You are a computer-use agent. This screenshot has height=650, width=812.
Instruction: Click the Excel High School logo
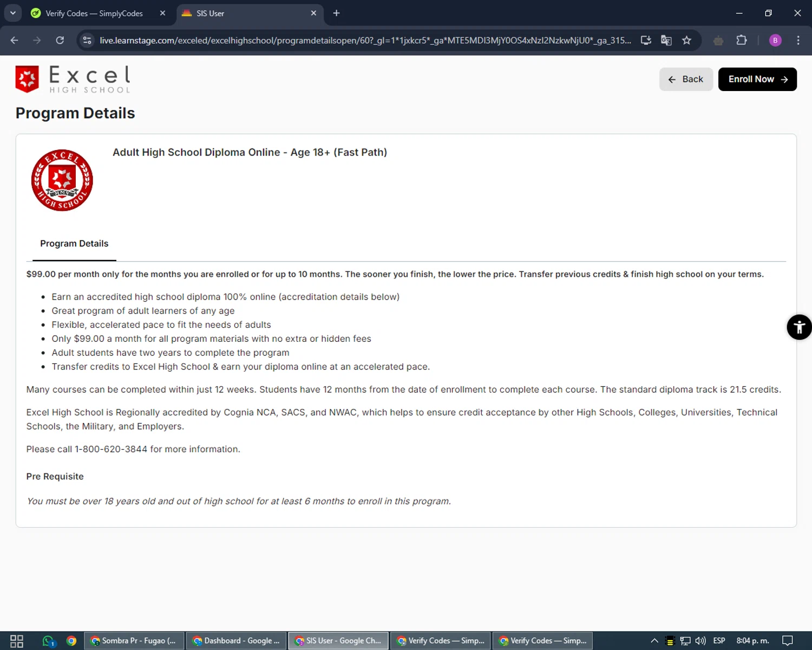pos(73,79)
